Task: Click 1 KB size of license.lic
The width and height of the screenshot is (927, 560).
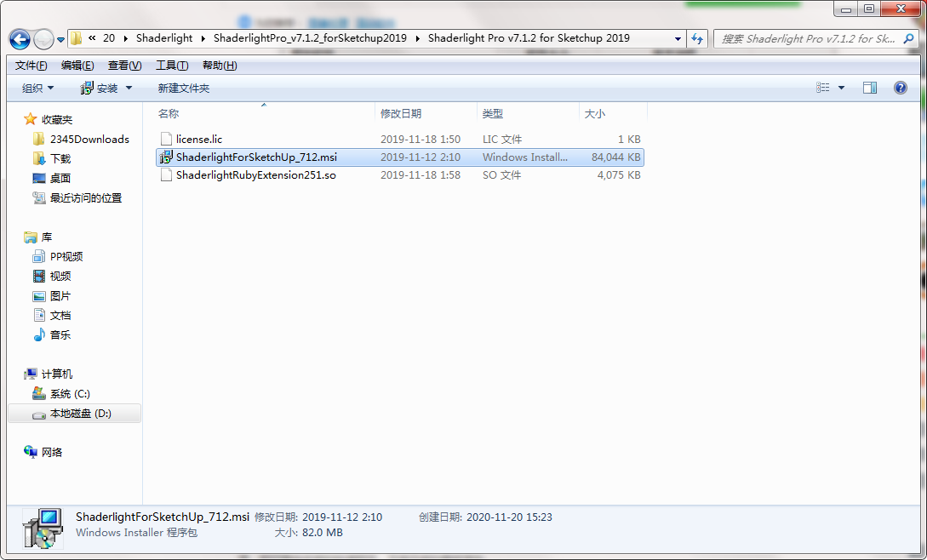Action: tap(629, 139)
